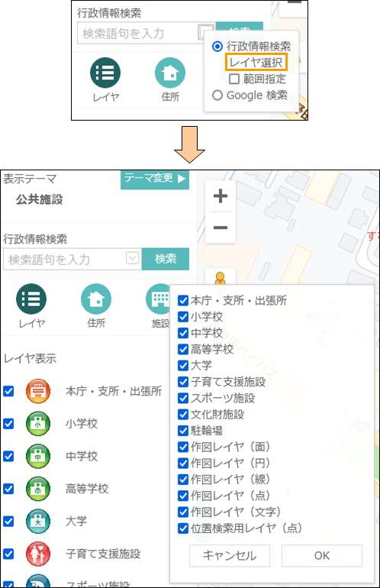Click the lower 検索 button
Screen dimensions: 380x588
(166, 259)
